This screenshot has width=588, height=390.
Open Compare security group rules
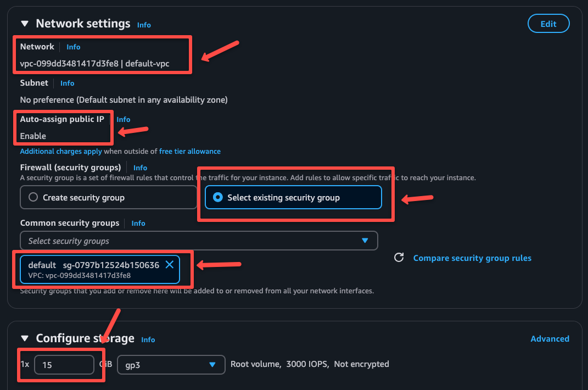pyautogui.click(x=472, y=258)
